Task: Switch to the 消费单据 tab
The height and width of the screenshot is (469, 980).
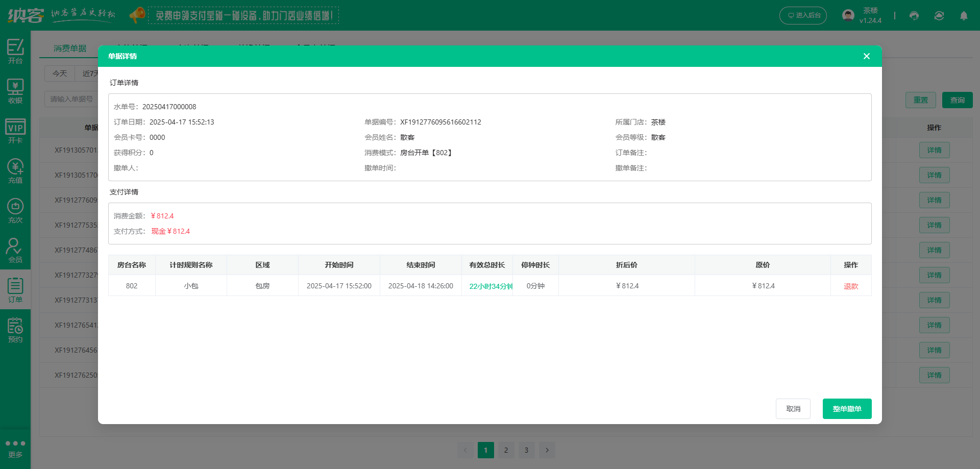Action: 70,48
